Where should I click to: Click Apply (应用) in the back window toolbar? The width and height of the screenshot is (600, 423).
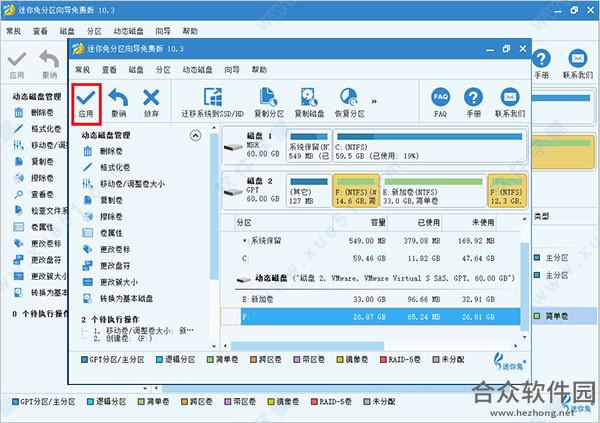[17, 64]
